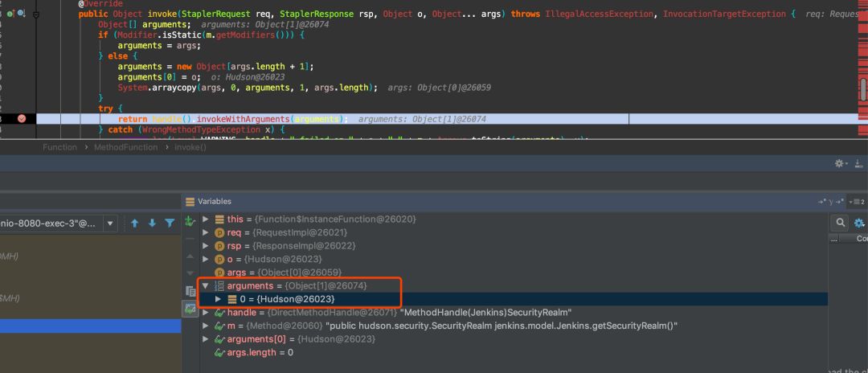Image resolution: width=868 pixels, height=373 pixels.
Task: Click the implements-method gutter icon beside invoke
Action: (x=10, y=14)
